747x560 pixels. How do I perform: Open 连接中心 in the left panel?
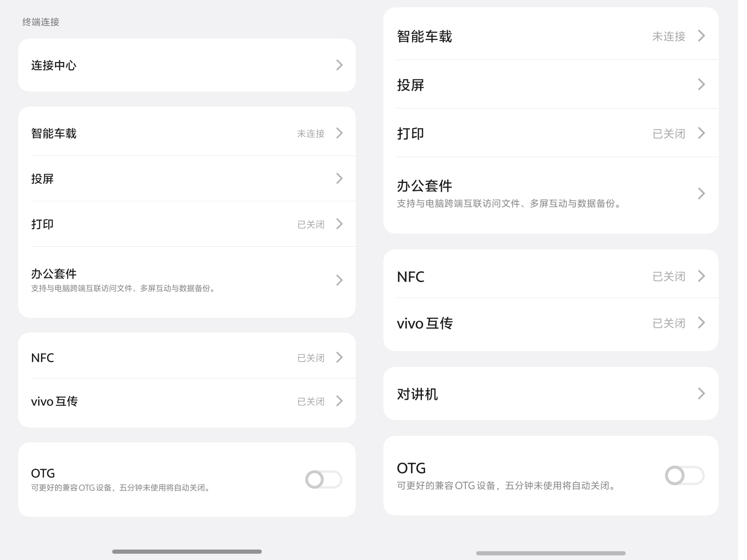[187, 65]
